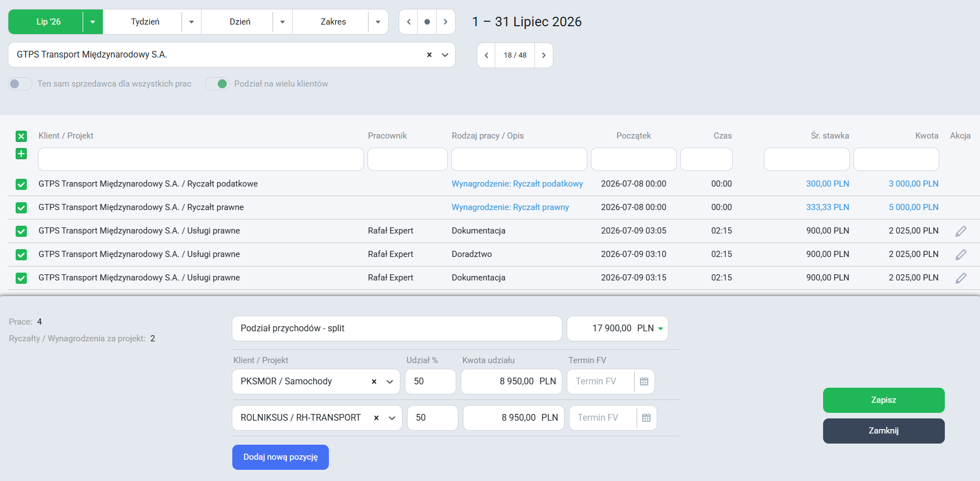Viewport: 980px width, 481px height.
Task: Edit the 03:15 Dokumentacja entry
Action: coord(961,278)
